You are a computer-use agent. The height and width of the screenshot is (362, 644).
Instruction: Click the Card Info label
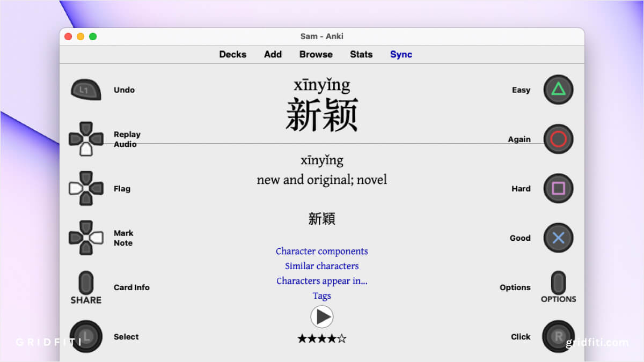tap(131, 287)
